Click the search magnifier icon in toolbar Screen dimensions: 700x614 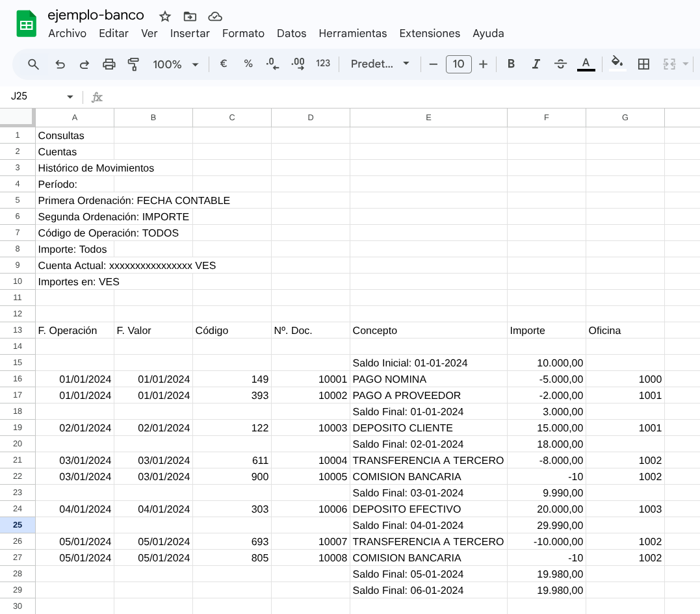[x=34, y=64]
